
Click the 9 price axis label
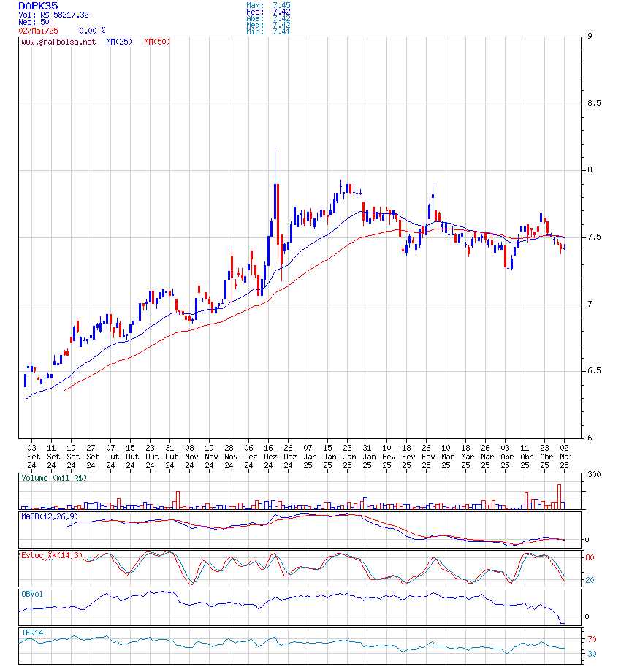click(590, 36)
